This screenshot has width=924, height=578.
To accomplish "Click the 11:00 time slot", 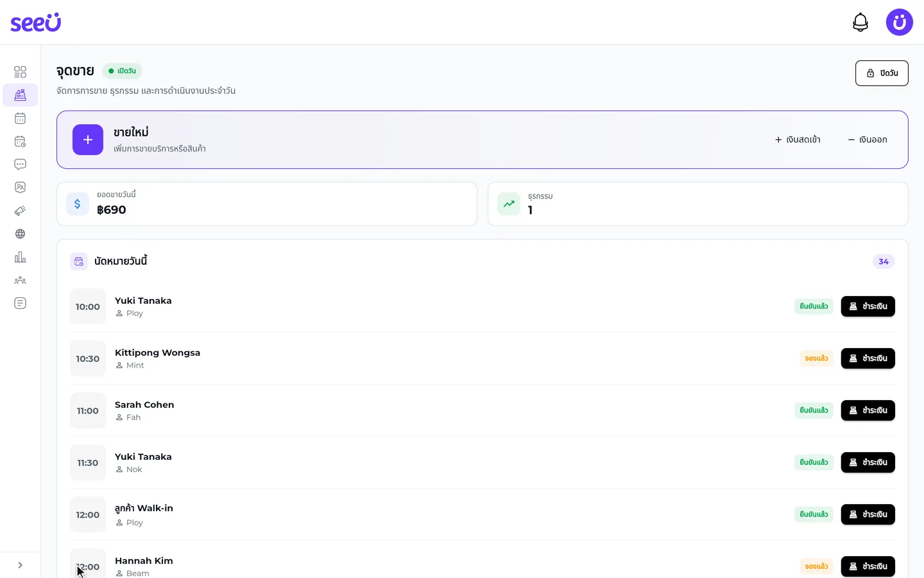I will (x=88, y=410).
